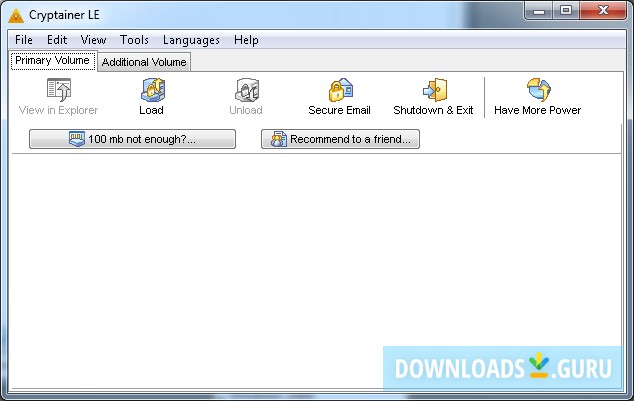Close the Cryptainer LE window
The width and height of the screenshot is (634, 401).
[x=603, y=11]
